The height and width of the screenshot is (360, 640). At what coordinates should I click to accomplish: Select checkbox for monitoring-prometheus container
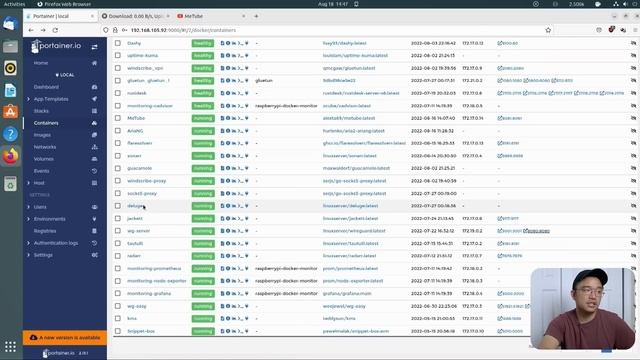(x=118, y=268)
